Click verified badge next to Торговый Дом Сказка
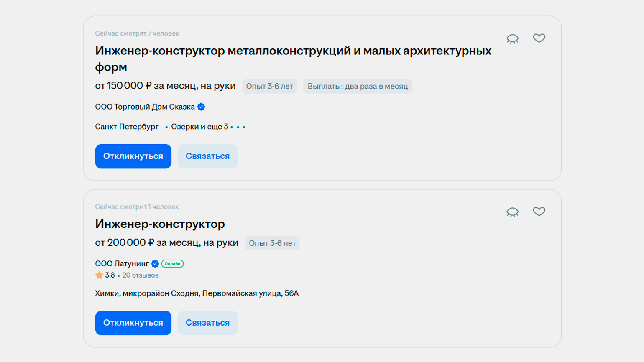 click(201, 107)
